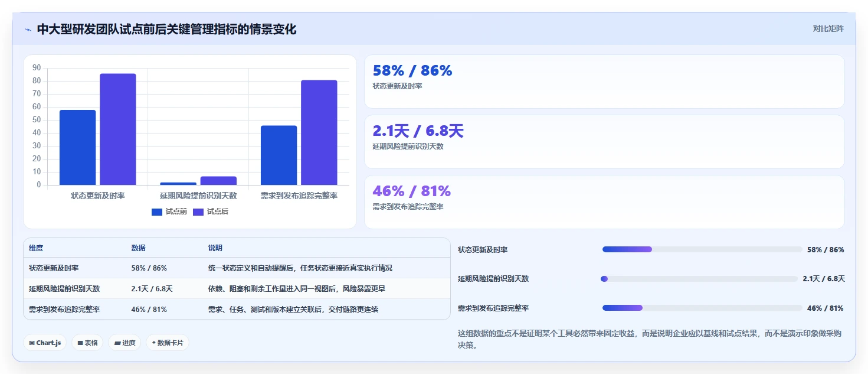
Task: Select table cell 延期风险提前识别天数
Action: pyautogui.click(x=64, y=289)
